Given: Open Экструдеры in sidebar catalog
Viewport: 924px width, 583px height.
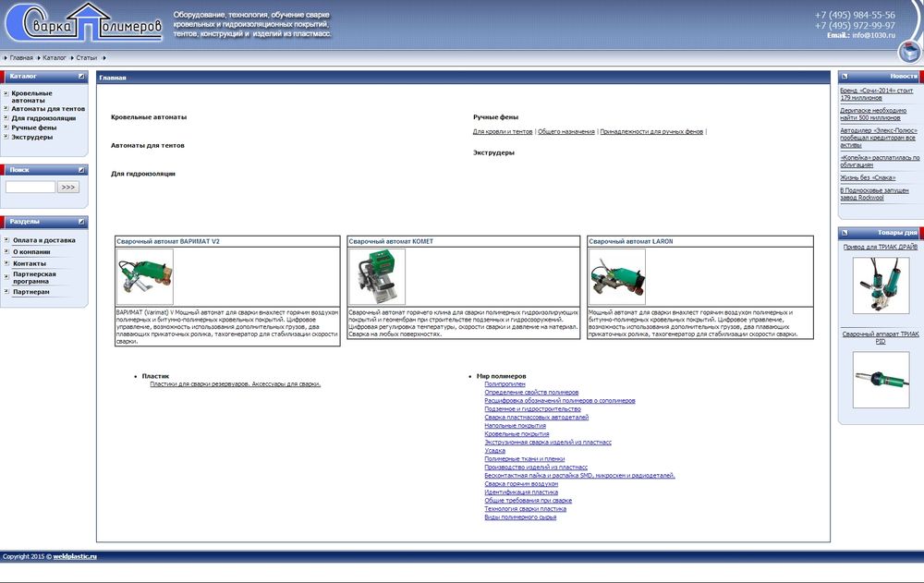Looking at the screenshot, I should [x=31, y=137].
